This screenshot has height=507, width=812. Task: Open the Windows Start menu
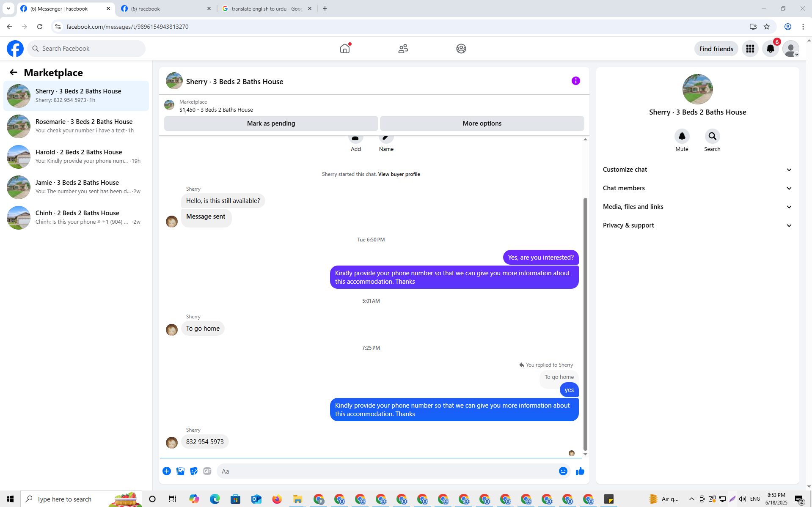10,499
